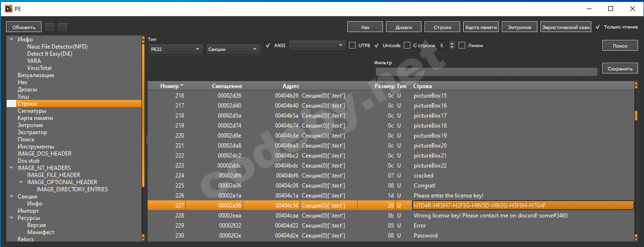Select VirusTotal in the tree
Screen dimensions: 644x247
[39, 68]
